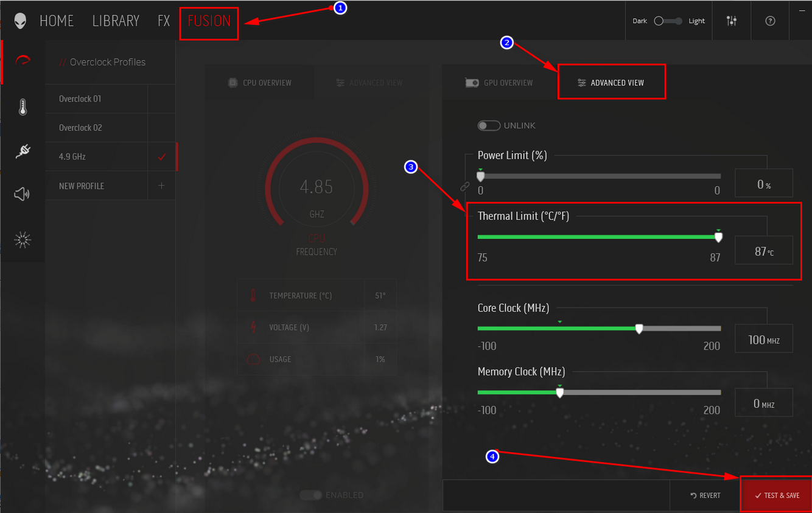The image size is (812, 513).
Task: Open the thermal thermometer sidebar section
Action: pos(23,107)
